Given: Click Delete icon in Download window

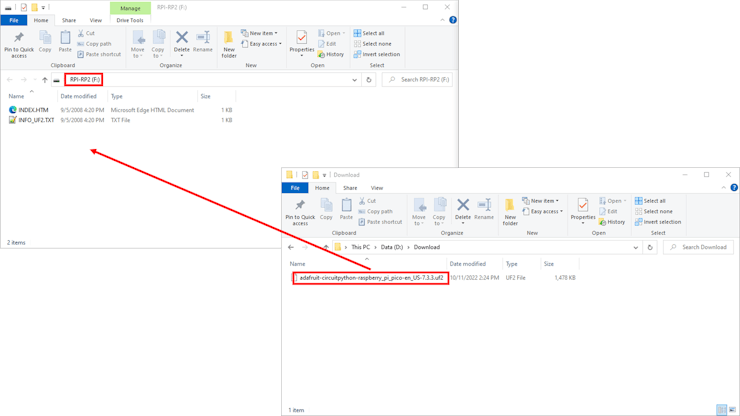Looking at the screenshot, I should click(x=463, y=209).
